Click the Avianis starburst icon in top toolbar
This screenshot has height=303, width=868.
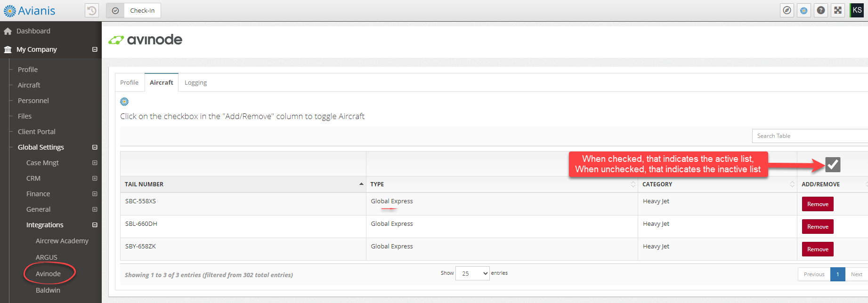click(804, 10)
